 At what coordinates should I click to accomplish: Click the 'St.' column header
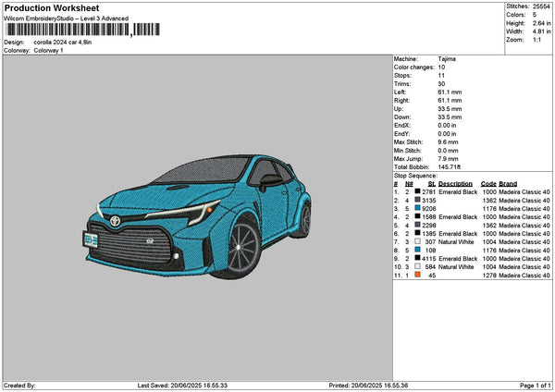(432, 184)
